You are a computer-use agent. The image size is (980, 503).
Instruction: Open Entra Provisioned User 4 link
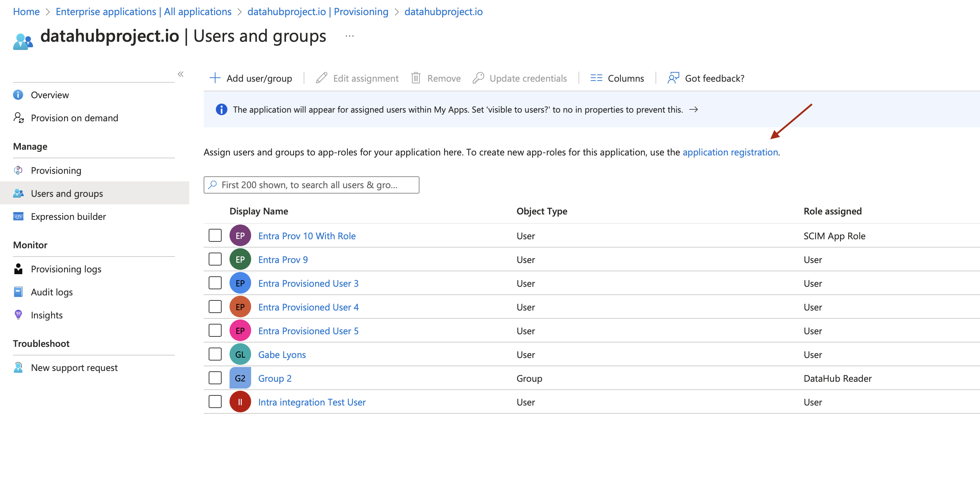(308, 307)
